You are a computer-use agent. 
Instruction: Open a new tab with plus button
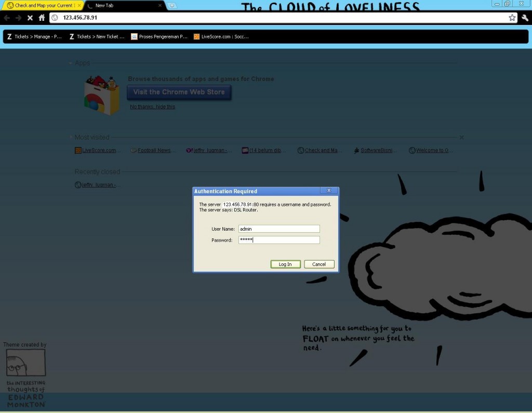point(172,5)
